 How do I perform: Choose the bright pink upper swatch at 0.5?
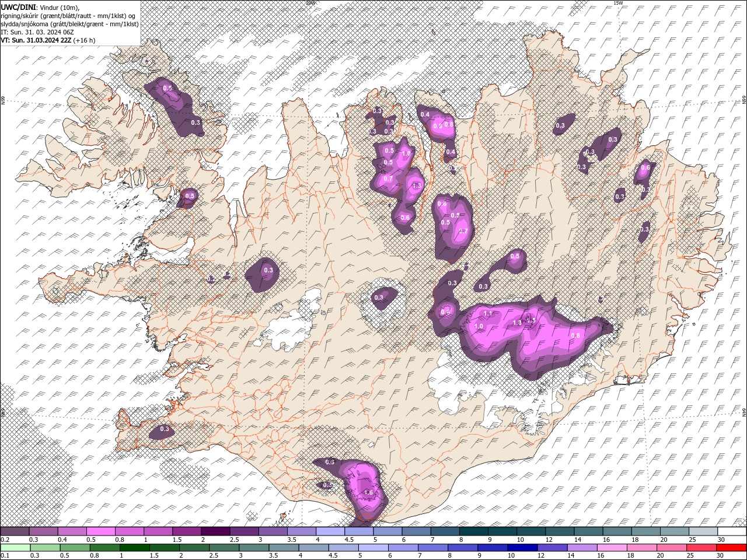[x=101, y=531]
